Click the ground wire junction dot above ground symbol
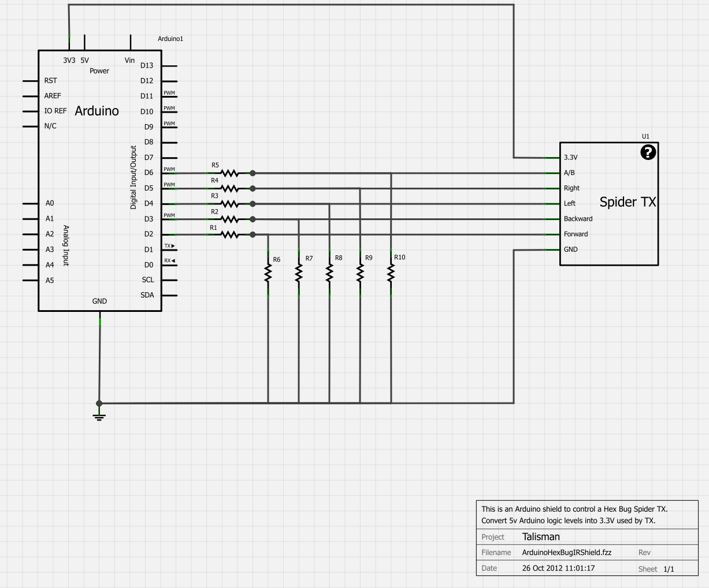The width and height of the screenshot is (709, 588). tap(99, 403)
